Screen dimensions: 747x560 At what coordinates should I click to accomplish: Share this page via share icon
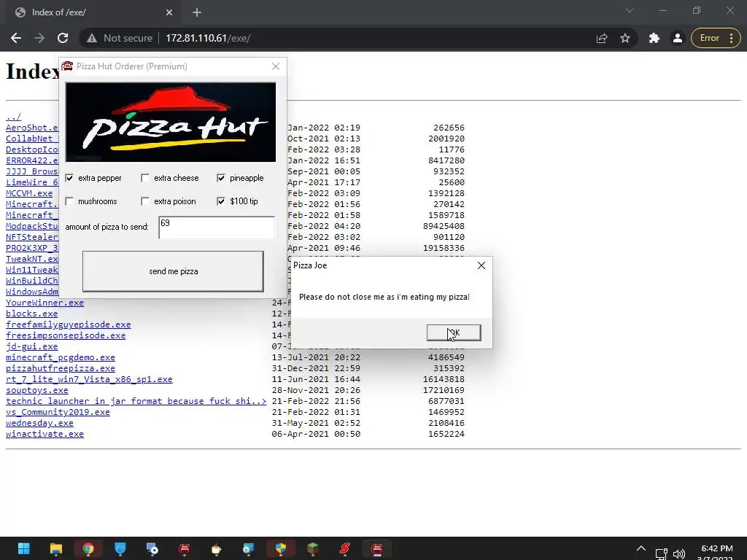602,38
